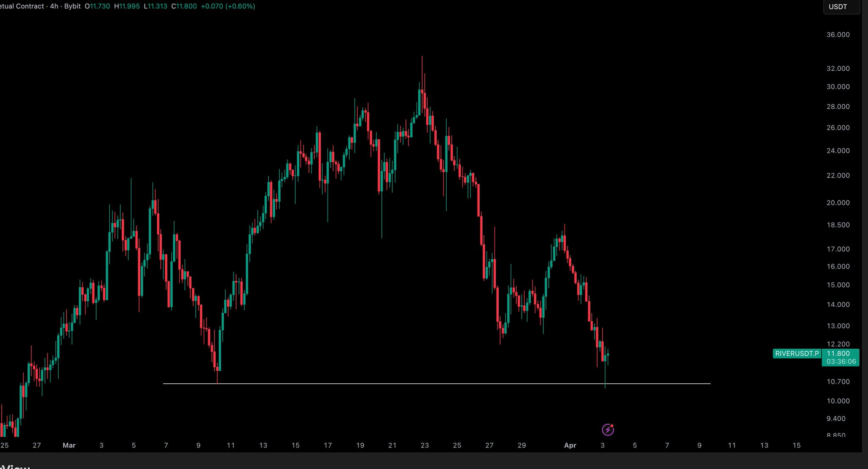Click the TradingView logo at bottom left

[x=15, y=466]
